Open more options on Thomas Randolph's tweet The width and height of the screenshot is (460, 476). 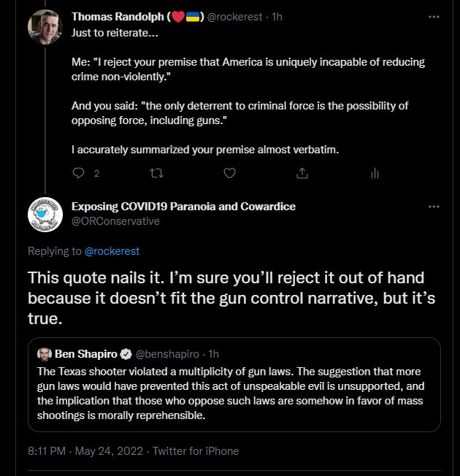pos(434,17)
